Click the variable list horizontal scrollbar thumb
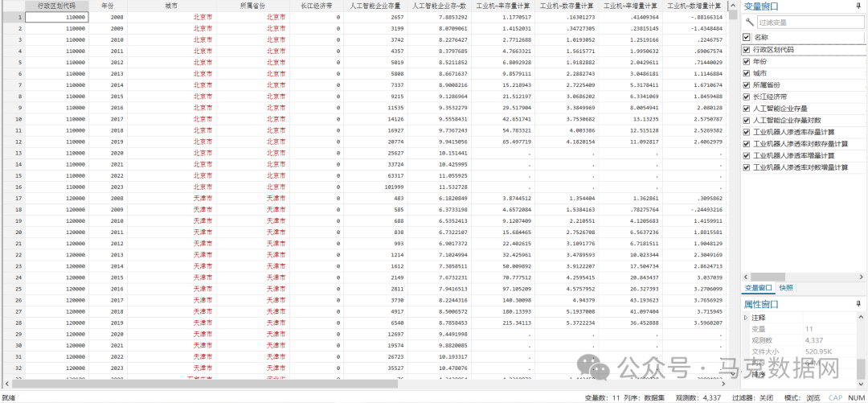 [x=768, y=277]
